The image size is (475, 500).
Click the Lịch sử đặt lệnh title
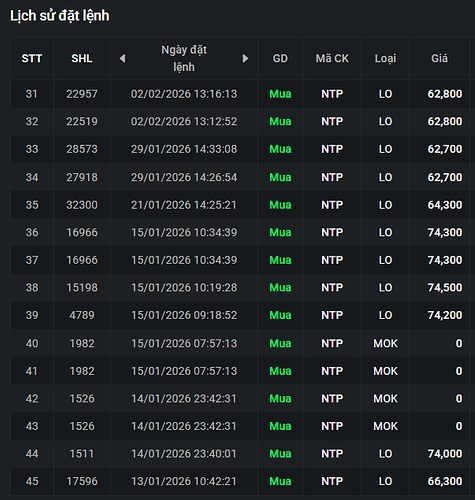60,16
